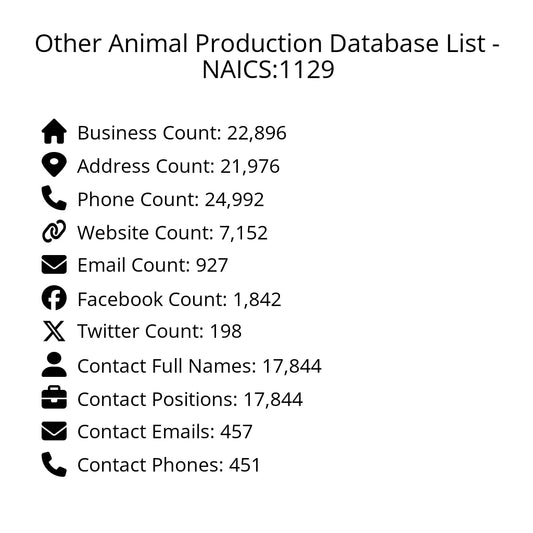Click the Facebook logo icon
The width and height of the screenshot is (533, 533).
pos(54,298)
